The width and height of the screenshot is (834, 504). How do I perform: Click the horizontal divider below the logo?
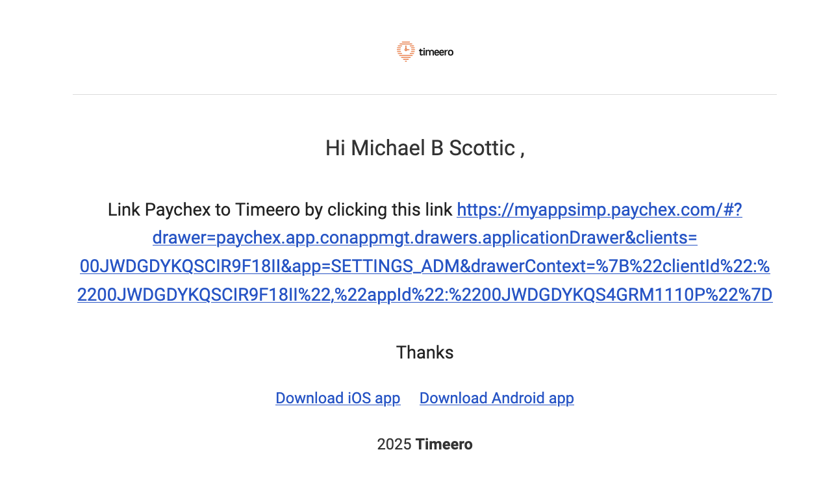(x=425, y=94)
